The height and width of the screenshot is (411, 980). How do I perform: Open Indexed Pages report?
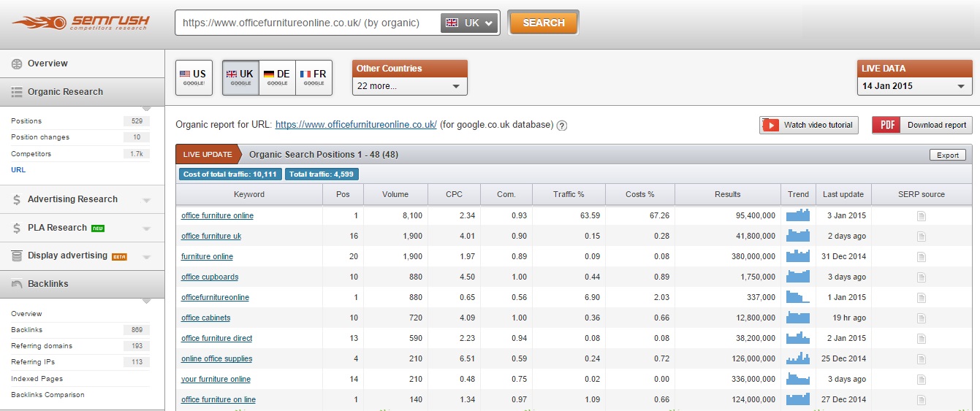click(37, 379)
